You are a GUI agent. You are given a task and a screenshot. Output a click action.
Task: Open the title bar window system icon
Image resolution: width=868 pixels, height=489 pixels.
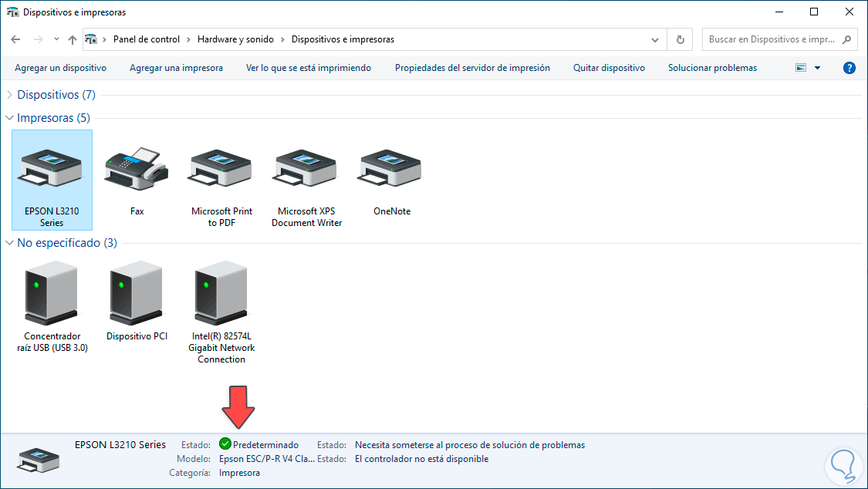tap(12, 12)
